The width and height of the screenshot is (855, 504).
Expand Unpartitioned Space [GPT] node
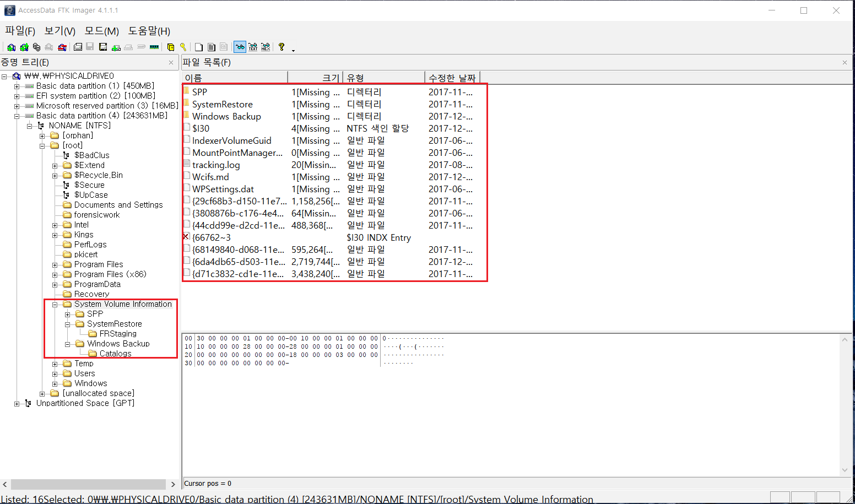coord(17,404)
